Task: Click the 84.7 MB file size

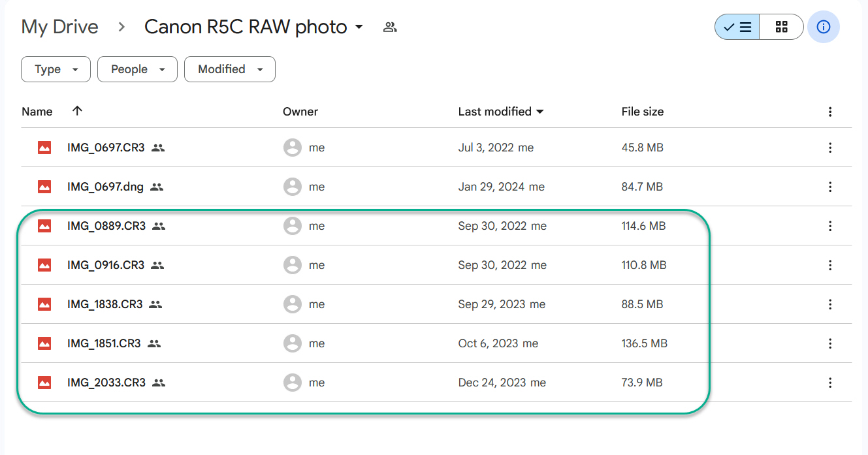Action: [x=642, y=187]
